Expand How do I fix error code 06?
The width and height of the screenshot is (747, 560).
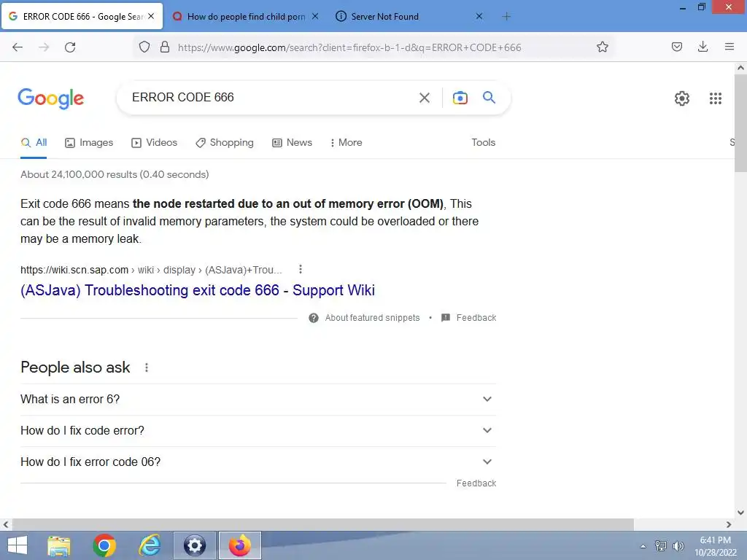pyautogui.click(x=258, y=462)
